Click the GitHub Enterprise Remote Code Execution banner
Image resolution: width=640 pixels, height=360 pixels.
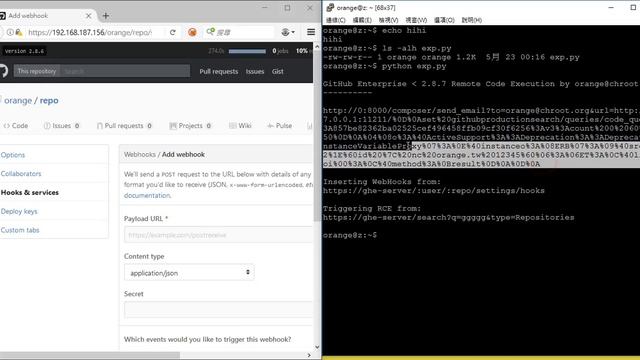point(480,84)
